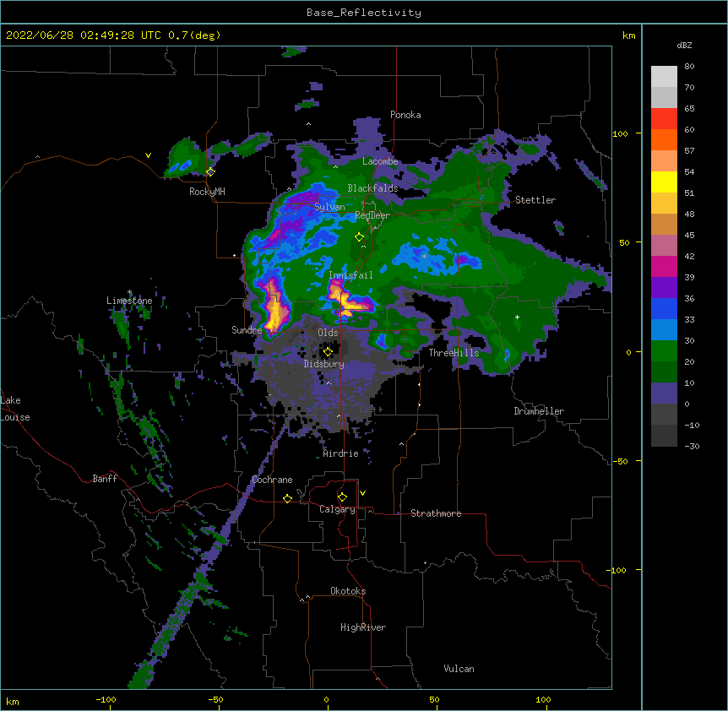Select the red swatch between 65 and 60
This screenshot has width=728, height=711.
664,119
